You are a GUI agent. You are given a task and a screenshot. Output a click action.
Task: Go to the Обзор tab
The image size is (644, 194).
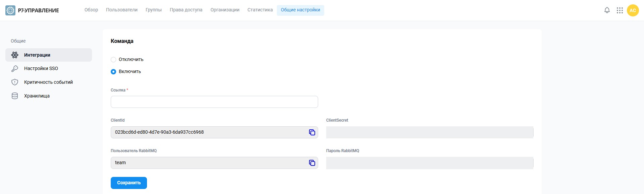pos(91,10)
